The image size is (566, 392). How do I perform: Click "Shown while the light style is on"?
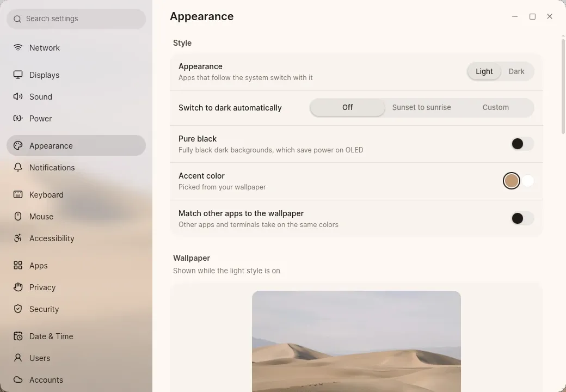[226, 271]
